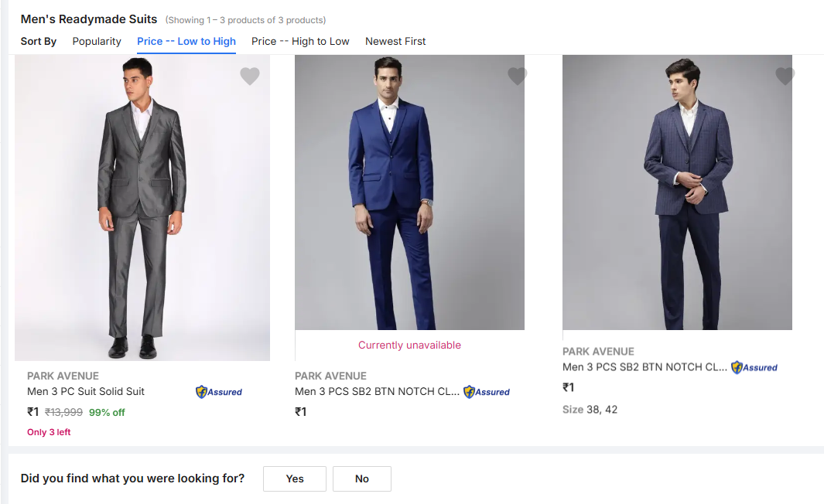The image size is (824, 504).
Task: Open Men 3 PC Suit Solid Suit
Action: click(x=86, y=391)
